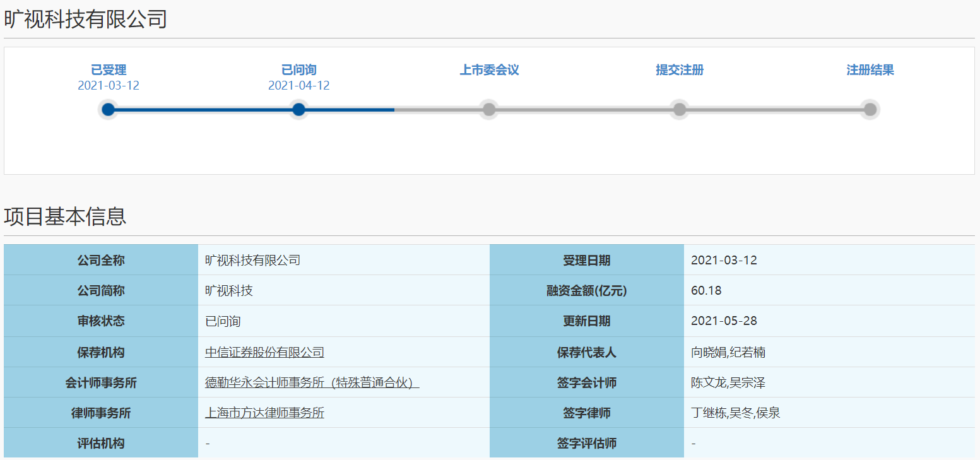Click the 2021-05-28 update date value
The image size is (980, 460).
coord(724,321)
